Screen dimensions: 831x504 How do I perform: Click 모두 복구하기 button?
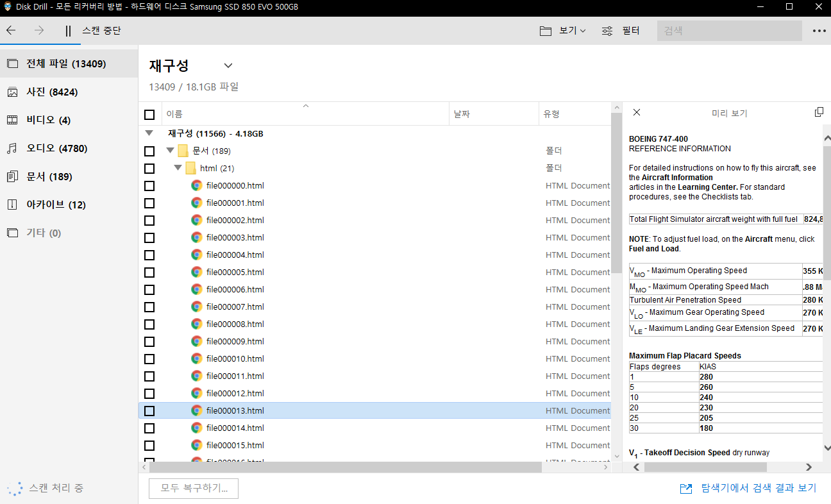(x=194, y=489)
